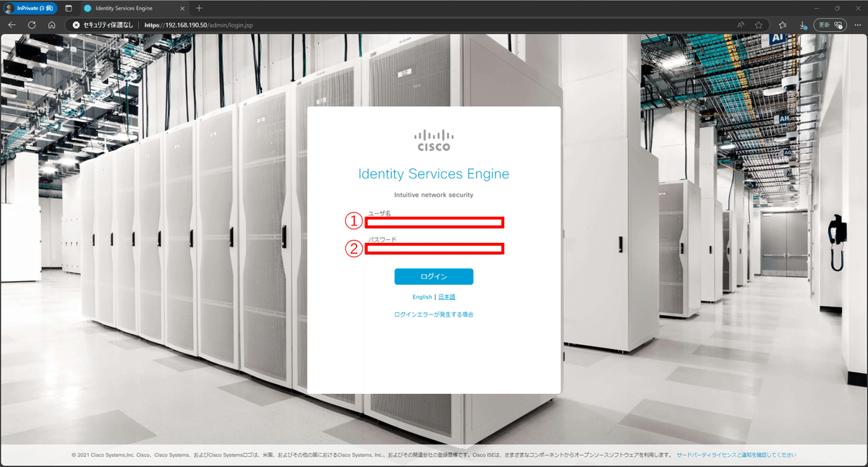Focus the ユーザ名 username field
This screenshot has height=467, width=868.
pyautogui.click(x=434, y=222)
